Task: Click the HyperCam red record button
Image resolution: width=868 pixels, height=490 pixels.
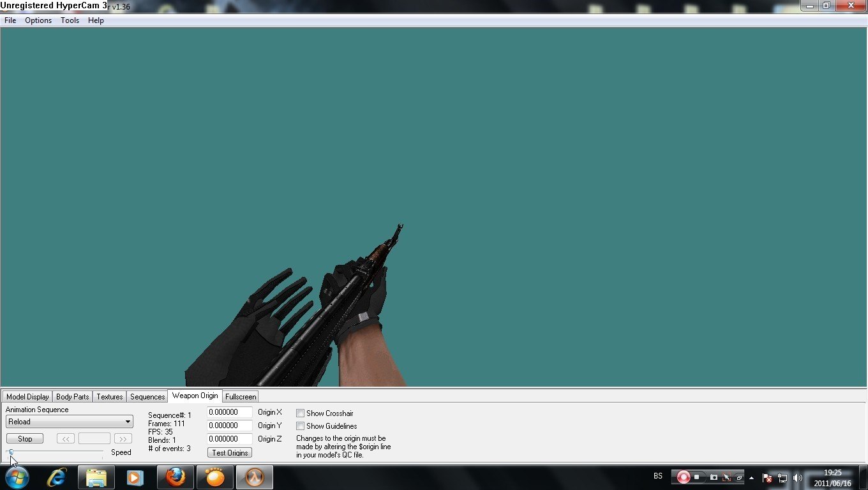Action: [x=684, y=477]
